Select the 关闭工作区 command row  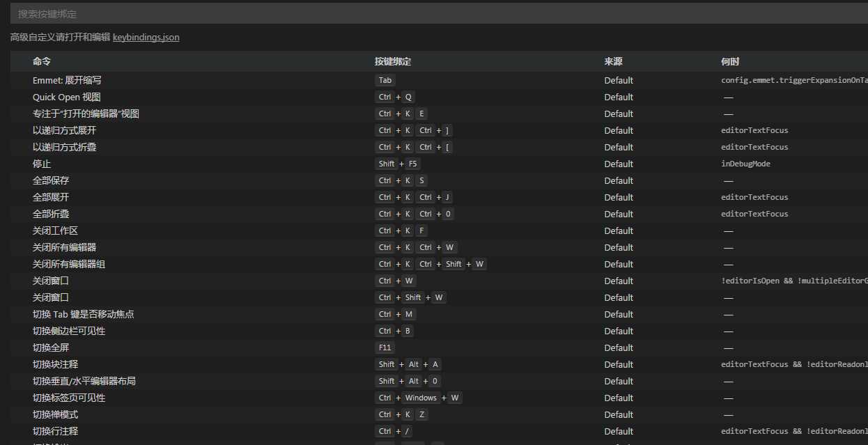pyautogui.click(x=55, y=231)
